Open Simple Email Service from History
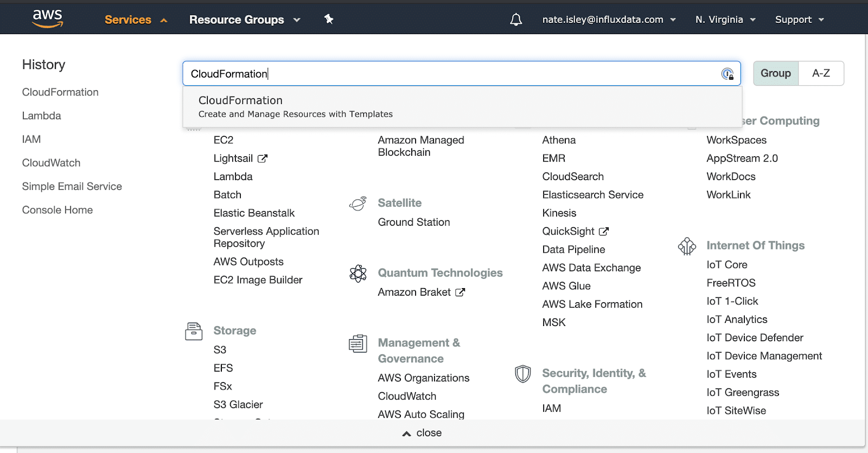868x453 pixels. click(x=72, y=187)
